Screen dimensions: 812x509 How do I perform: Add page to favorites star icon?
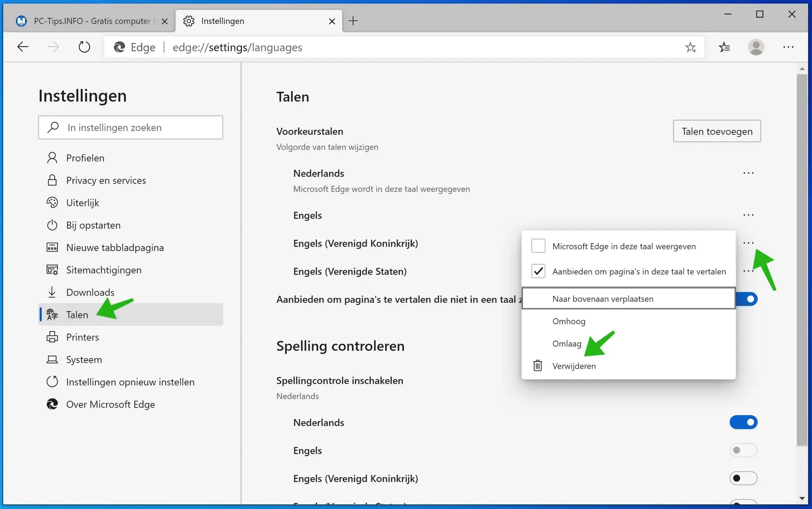pyautogui.click(x=690, y=47)
